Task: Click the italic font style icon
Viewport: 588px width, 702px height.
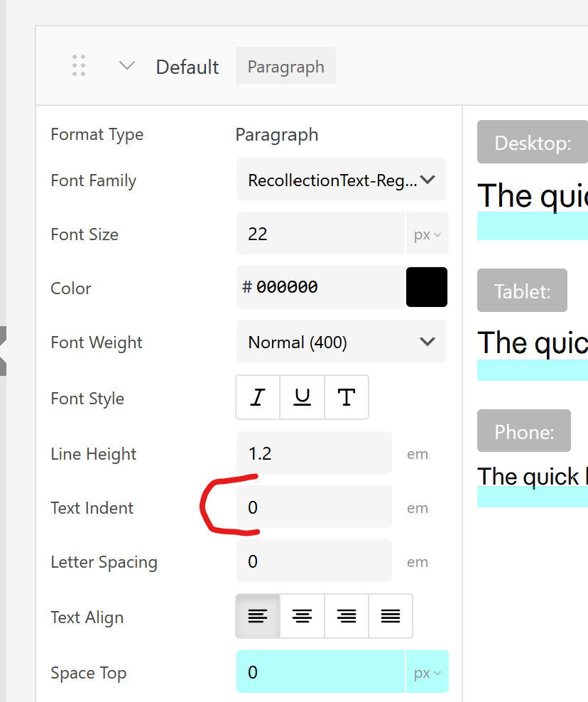Action: (258, 398)
